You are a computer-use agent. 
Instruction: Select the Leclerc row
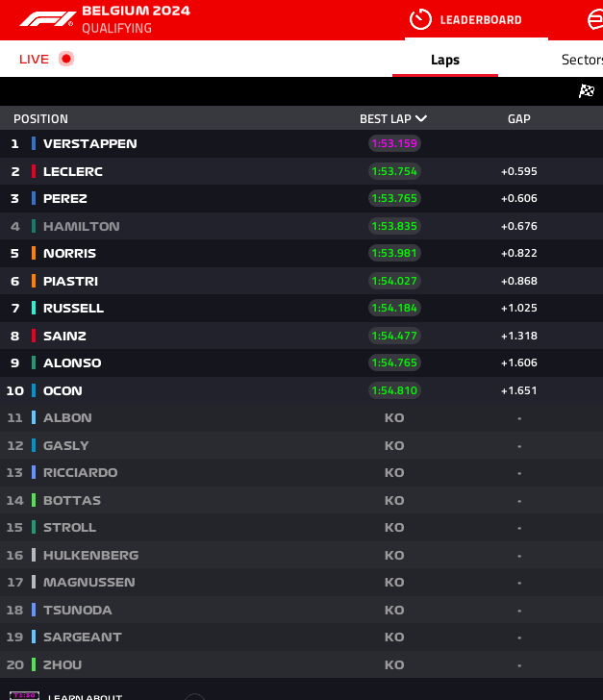click(x=302, y=171)
